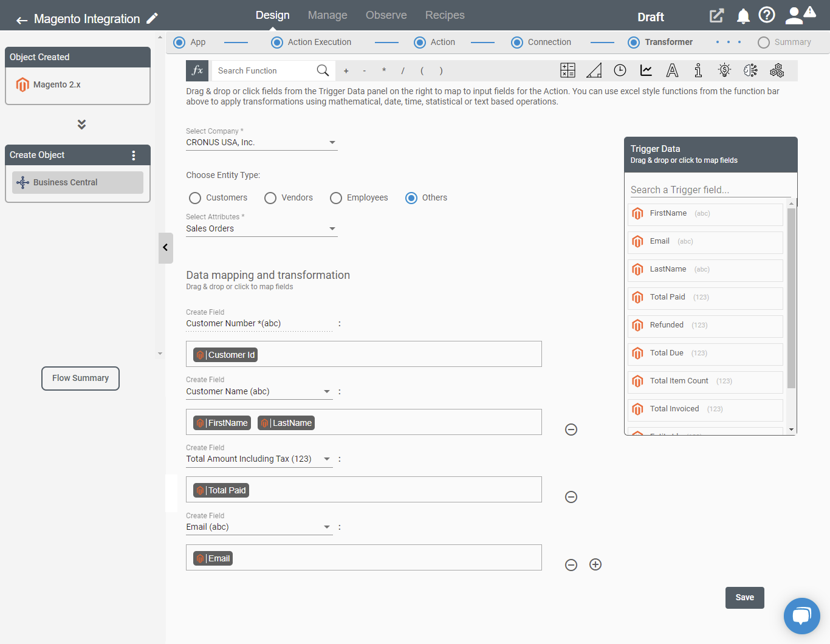Edit the Magento Integration title with pencil icon
The width and height of the screenshot is (830, 644).
point(153,18)
